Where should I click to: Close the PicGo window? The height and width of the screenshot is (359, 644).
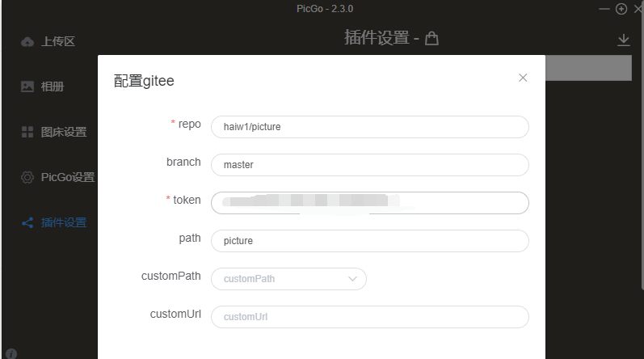(638, 9)
